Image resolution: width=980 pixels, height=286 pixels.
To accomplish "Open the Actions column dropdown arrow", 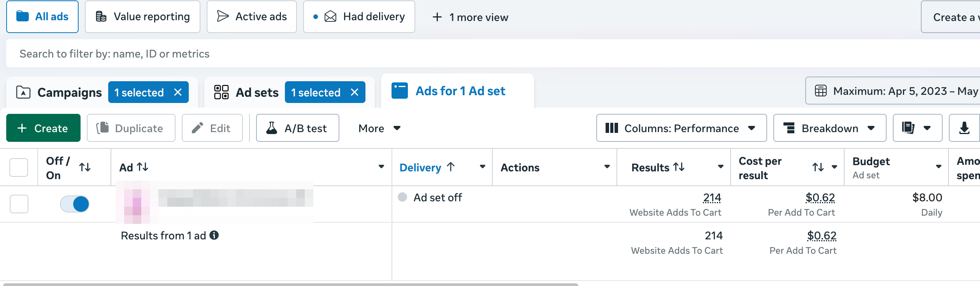I will coord(607,167).
